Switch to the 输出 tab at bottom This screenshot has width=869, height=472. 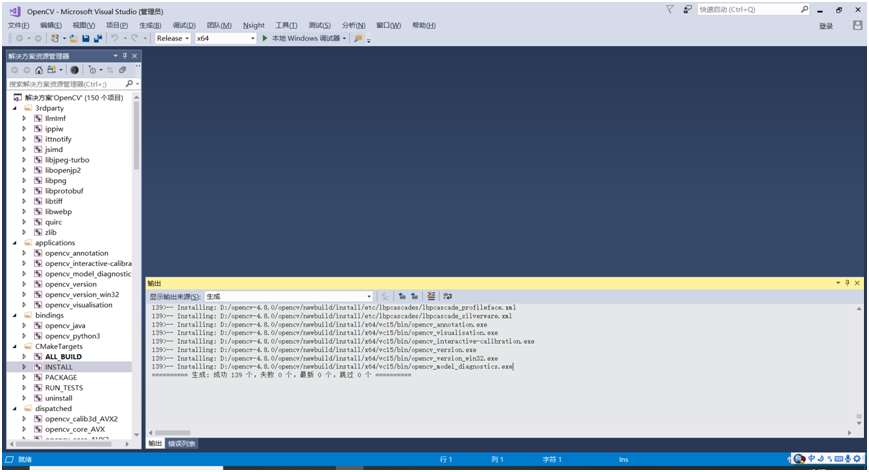coord(155,444)
